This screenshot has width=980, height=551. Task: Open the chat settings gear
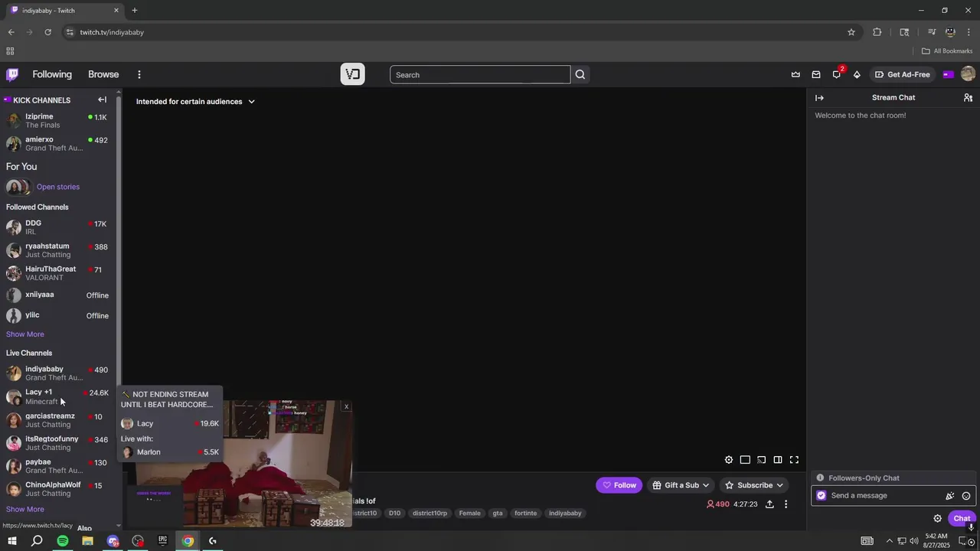coord(937,518)
